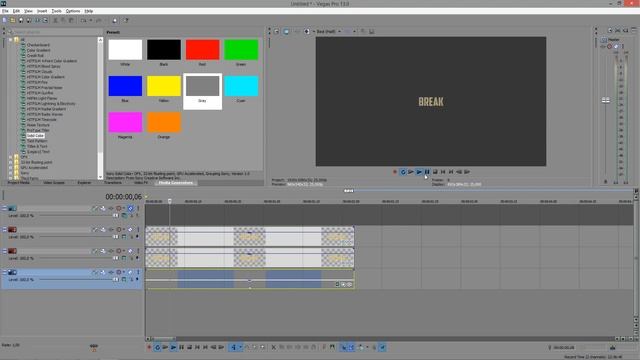
Task: Toggle Loop Playback under video preview
Action: pos(403,172)
